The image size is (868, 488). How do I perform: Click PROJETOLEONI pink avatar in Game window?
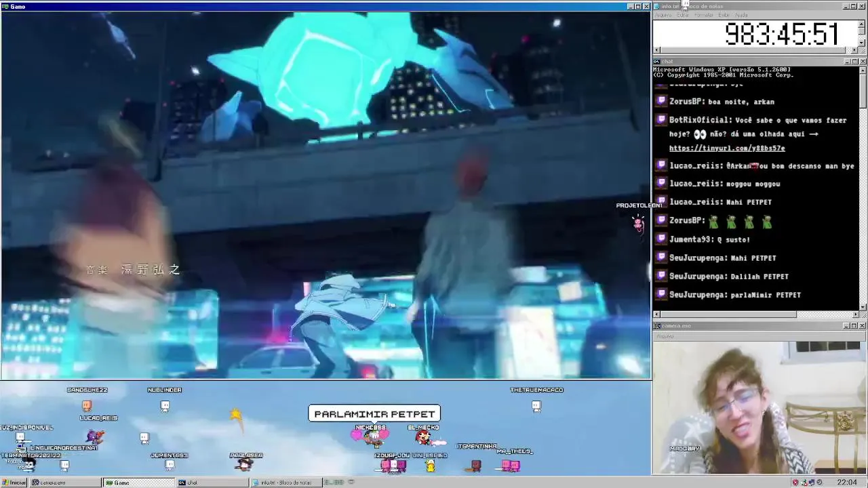point(638,222)
